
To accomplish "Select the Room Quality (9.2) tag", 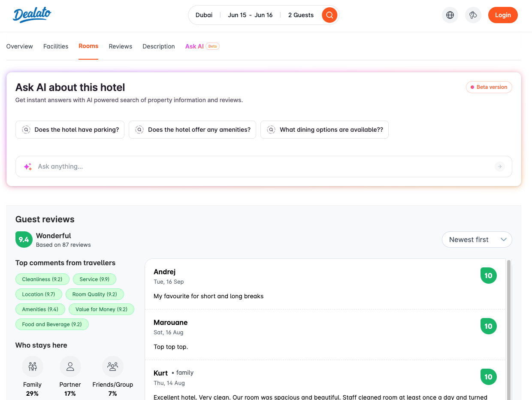I will click(95, 294).
